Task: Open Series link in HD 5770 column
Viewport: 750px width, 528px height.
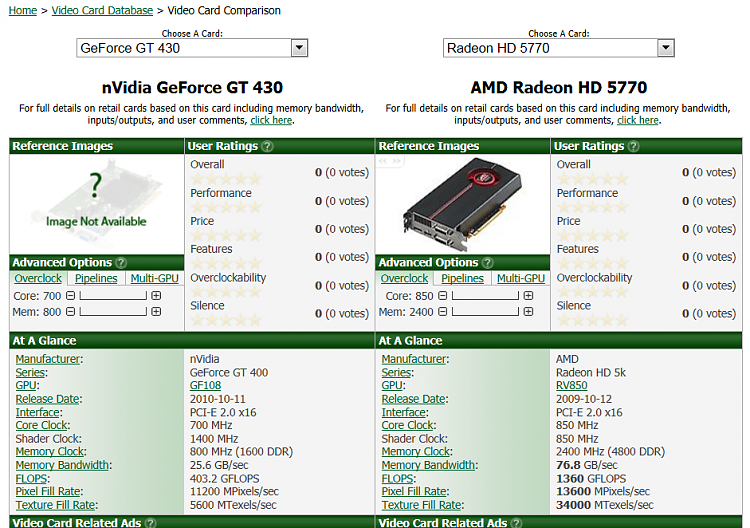Action: [x=396, y=373]
